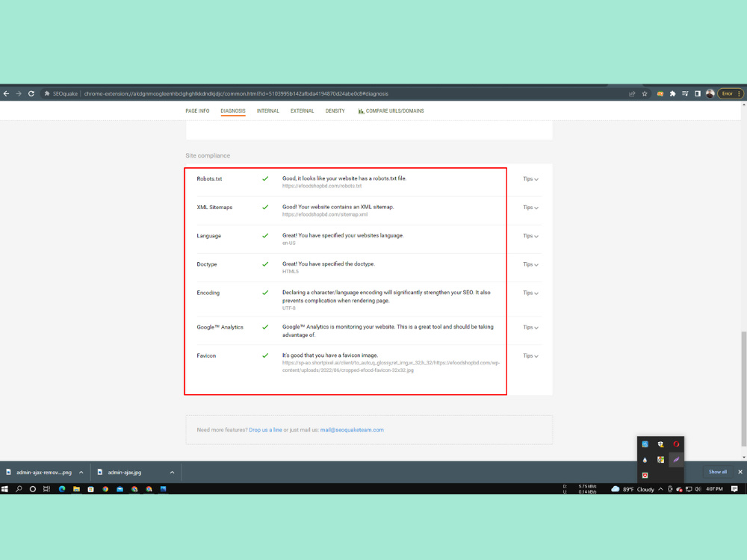Click the page vertical scrollbar thumb
This screenshot has height=560, width=747.
pos(744,389)
